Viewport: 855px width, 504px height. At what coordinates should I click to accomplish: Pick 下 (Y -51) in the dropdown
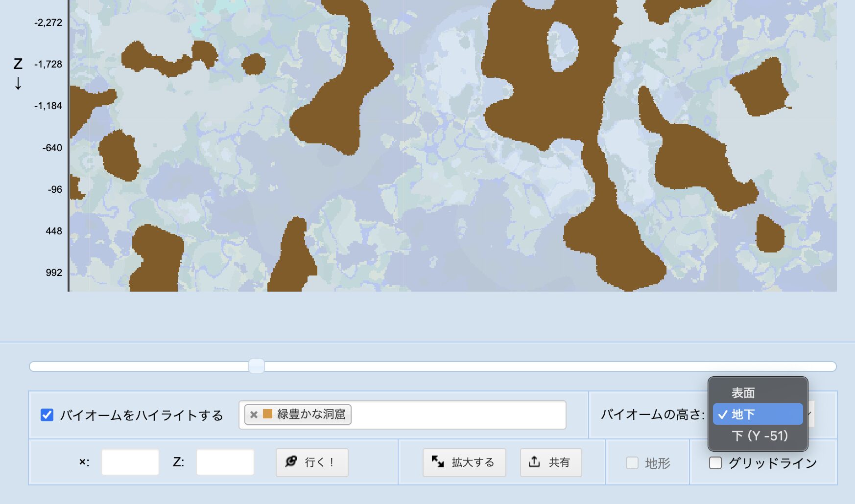tap(759, 436)
